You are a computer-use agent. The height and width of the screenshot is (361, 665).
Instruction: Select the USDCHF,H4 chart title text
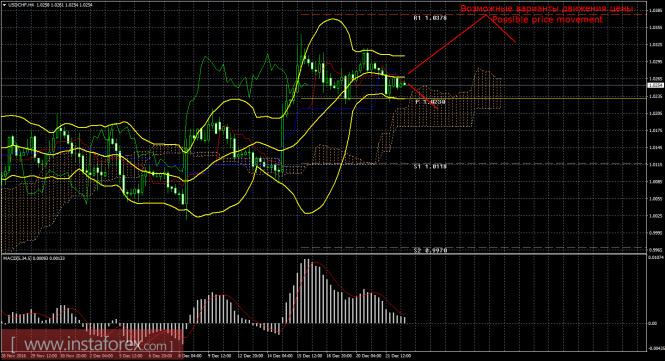(22, 5)
